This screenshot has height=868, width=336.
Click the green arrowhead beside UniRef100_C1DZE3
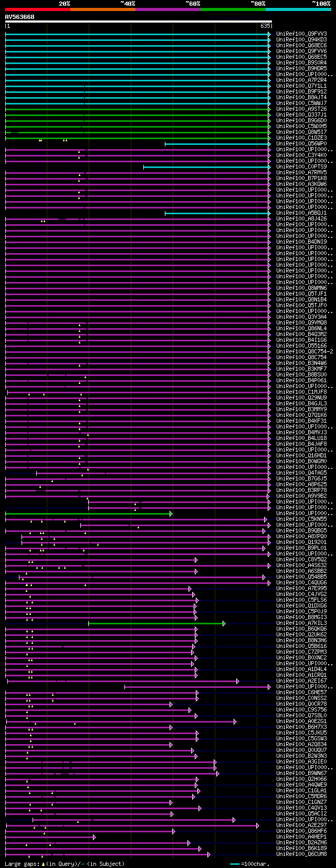pos(269,138)
